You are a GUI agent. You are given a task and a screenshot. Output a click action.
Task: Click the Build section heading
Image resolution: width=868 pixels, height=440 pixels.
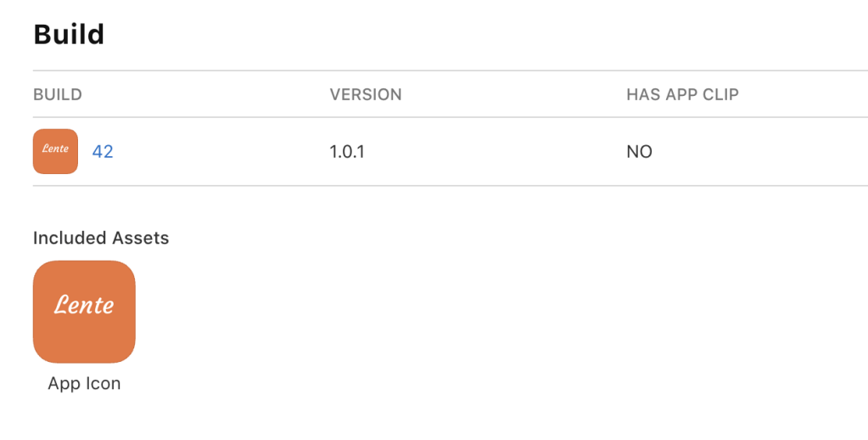[x=69, y=35]
